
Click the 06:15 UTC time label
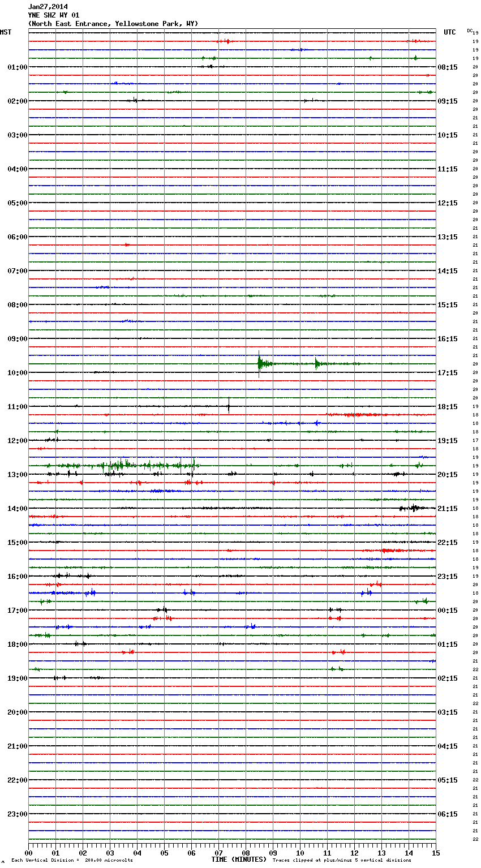click(448, 814)
